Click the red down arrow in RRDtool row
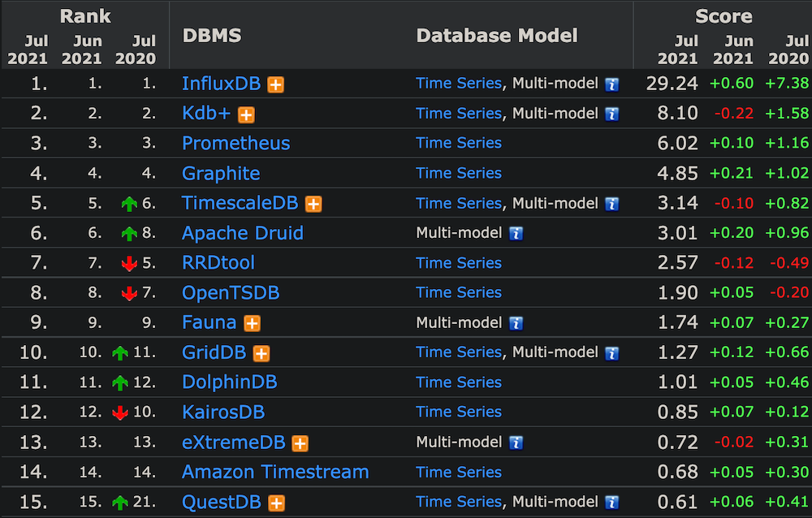812x518 pixels. [129, 264]
